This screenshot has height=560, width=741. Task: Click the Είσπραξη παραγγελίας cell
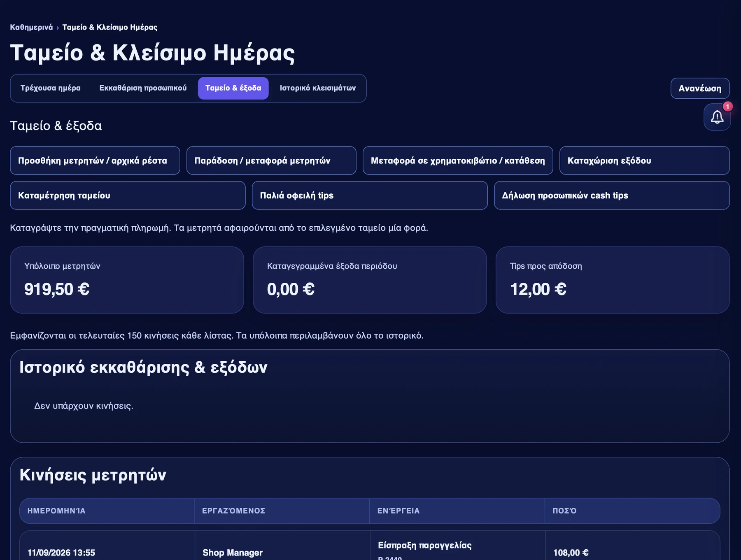point(458,546)
